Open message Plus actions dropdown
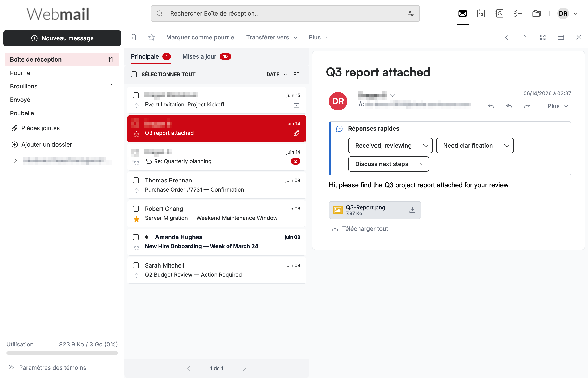 tap(558, 106)
